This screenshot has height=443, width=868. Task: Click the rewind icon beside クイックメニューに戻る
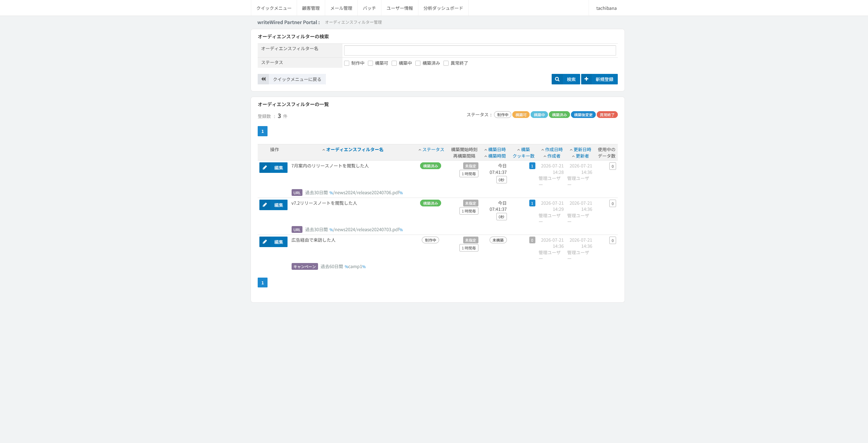pos(263,79)
